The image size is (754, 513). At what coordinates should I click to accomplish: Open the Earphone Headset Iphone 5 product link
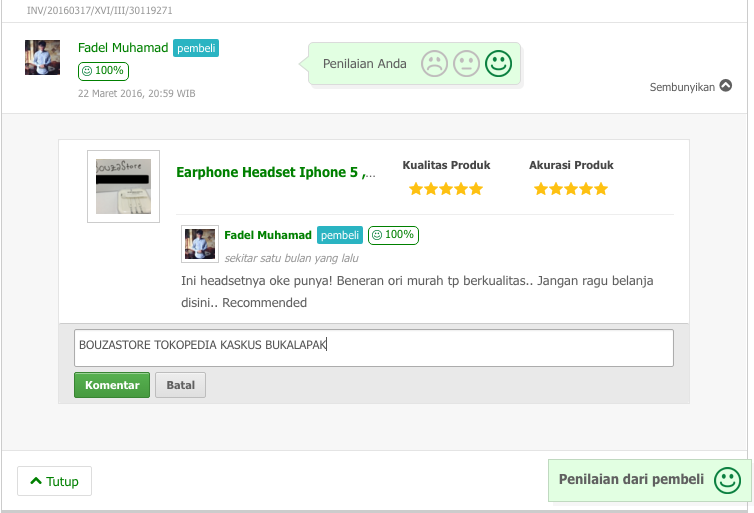pyautogui.click(x=276, y=172)
